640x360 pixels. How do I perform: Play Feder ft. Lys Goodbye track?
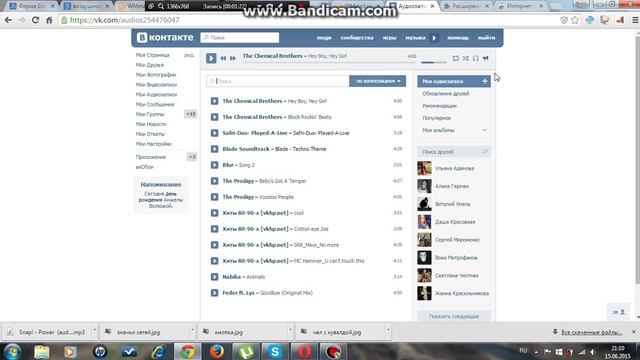[214, 293]
